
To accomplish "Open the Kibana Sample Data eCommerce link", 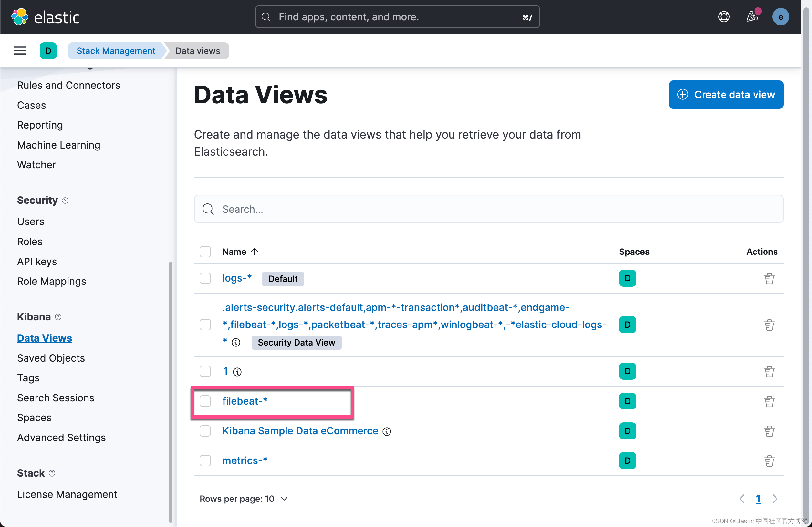I will pyautogui.click(x=300, y=431).
